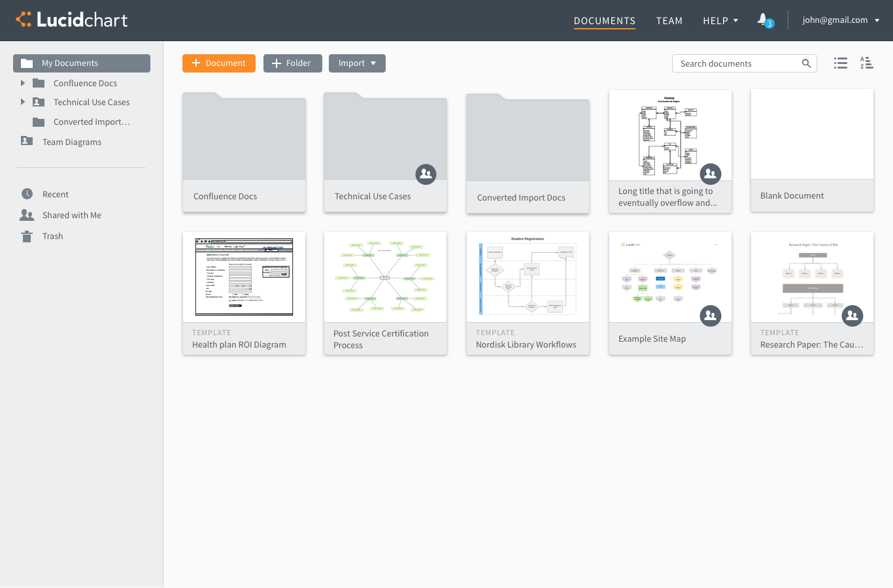
Task: Go to the DOCUMENTS tab
Action: tap(605, 21)
